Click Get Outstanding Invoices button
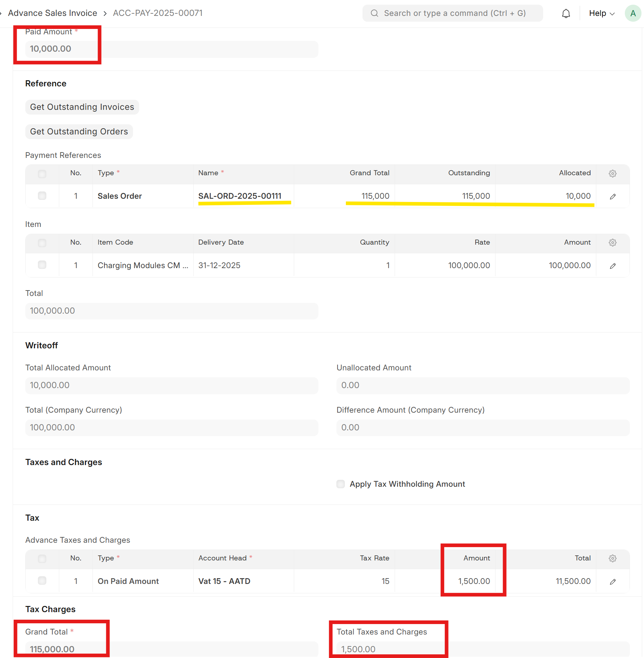Screen dimensions: 644x658 coord(82,107)
